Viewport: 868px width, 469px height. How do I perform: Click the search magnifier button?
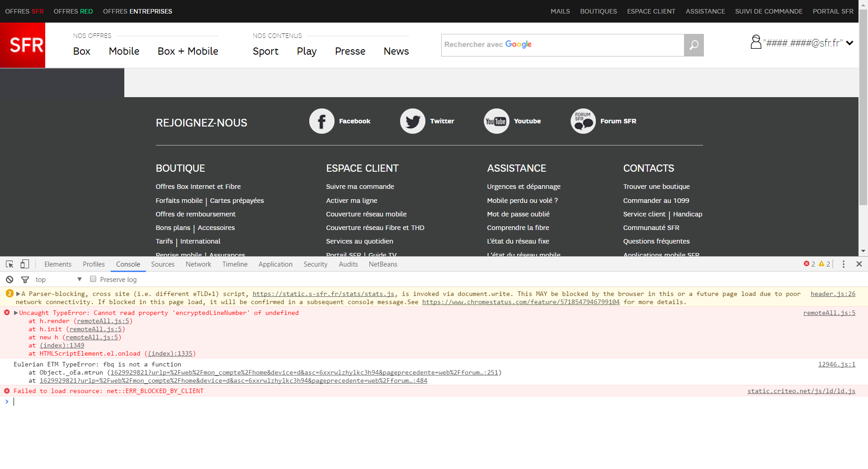click(x=693, y=45)
